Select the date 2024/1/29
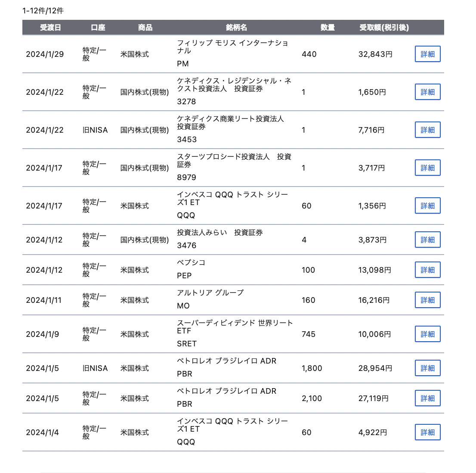 pyautogui.click(x=45, y=54)
